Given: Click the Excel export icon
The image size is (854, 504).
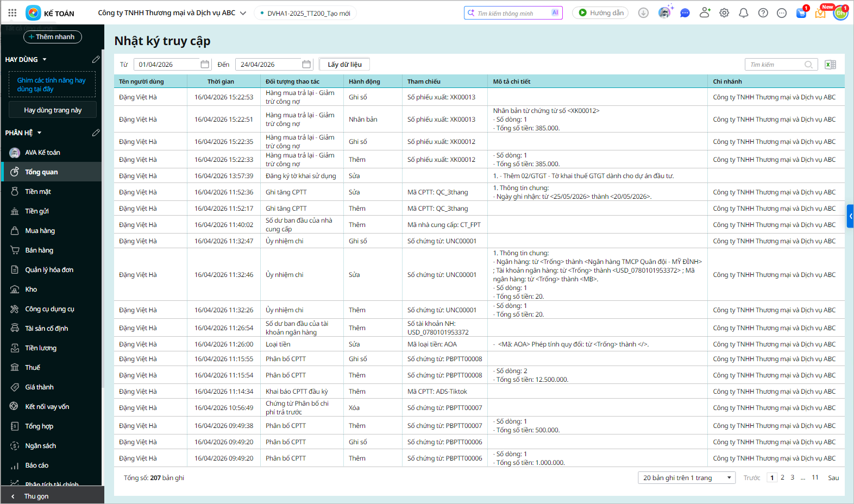Looking at the screenshot, I should pos(830,65).
